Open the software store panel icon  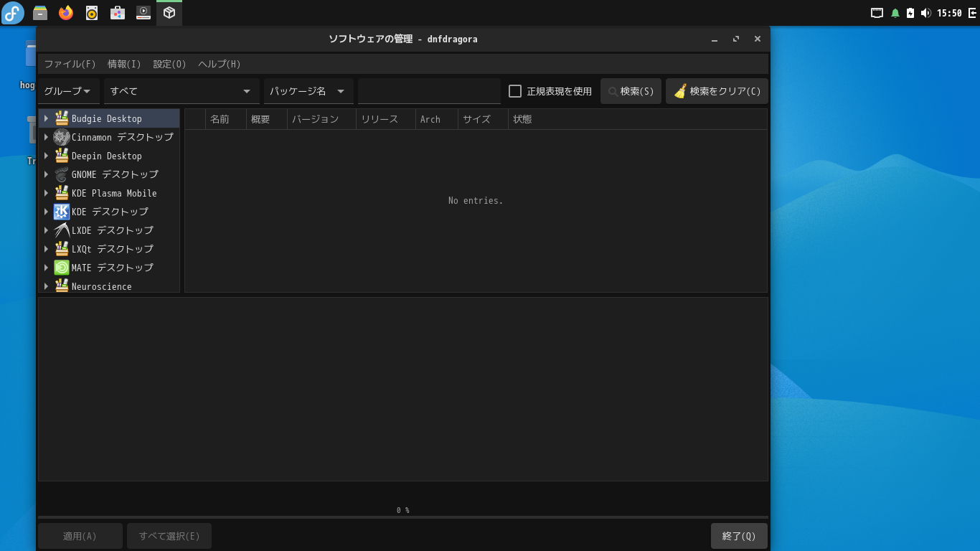118,13
